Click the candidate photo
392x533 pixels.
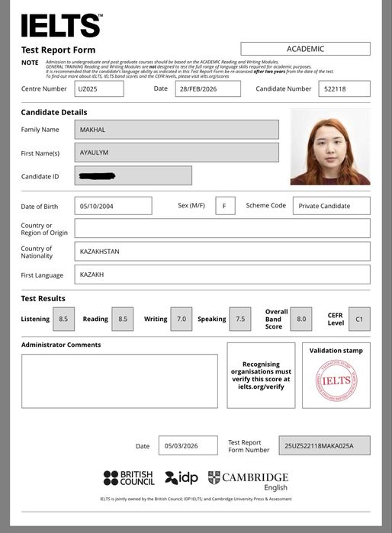pyautogui.click(x=330, y=147)
